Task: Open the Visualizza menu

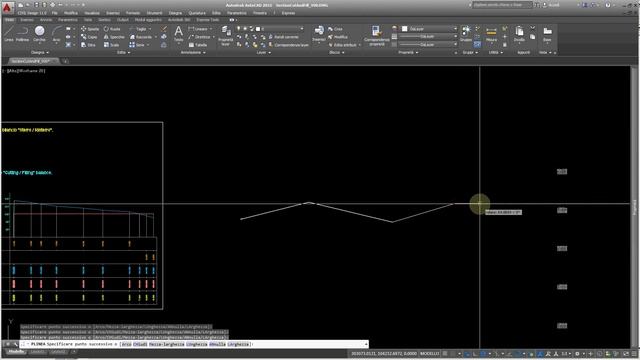Action: point(92,13)
